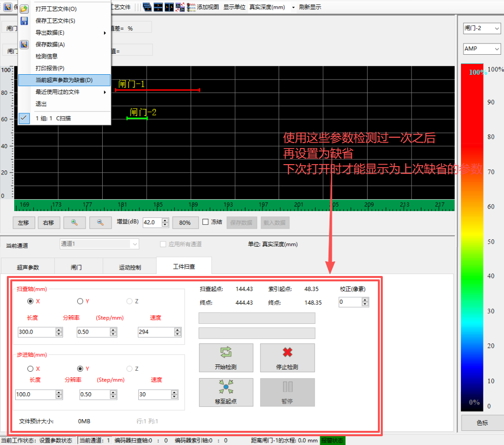Screen dimensions: 504x445
Task: Enable the 冻结 freeze checkbox
Action: [x=206, y=222]
